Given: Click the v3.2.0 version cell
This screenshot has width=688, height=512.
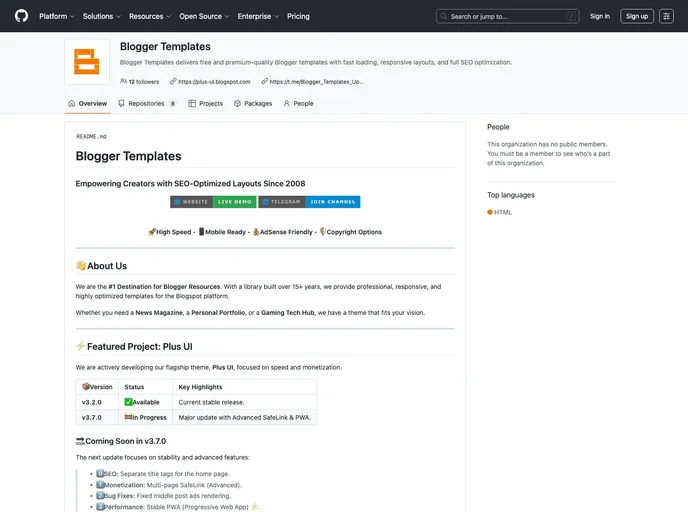Looking at the screenshot, I should [x=97, y=402].
